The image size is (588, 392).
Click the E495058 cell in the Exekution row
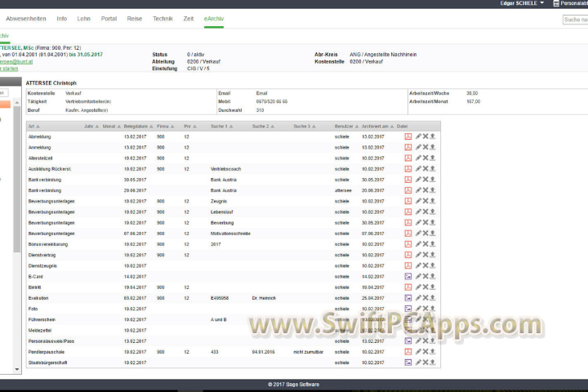tap(220, 298)
